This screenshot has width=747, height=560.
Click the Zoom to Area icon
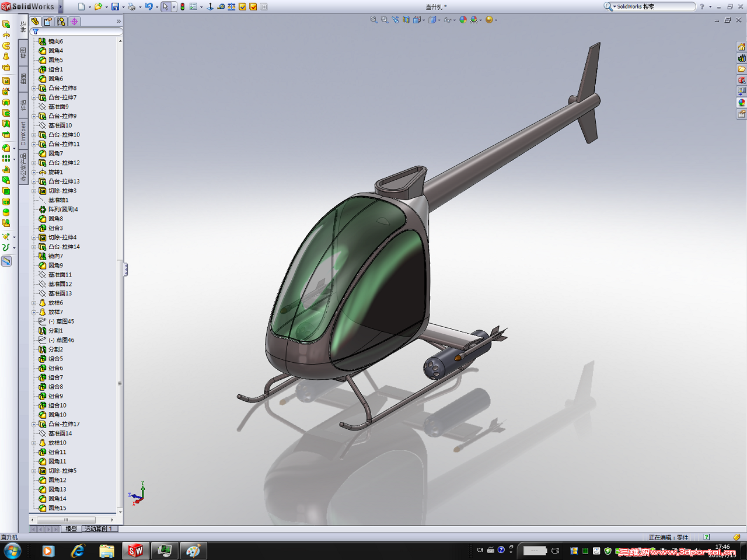[385, 20]
